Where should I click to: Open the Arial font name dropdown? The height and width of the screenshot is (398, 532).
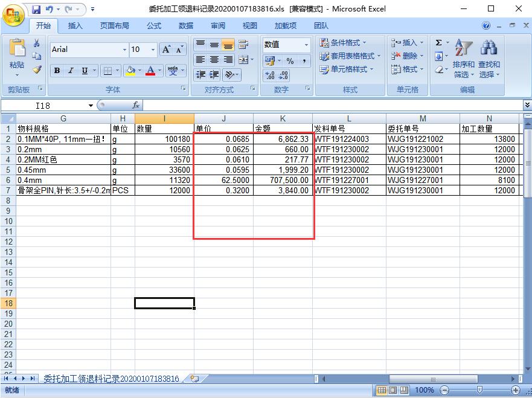(x=125, y=50)
